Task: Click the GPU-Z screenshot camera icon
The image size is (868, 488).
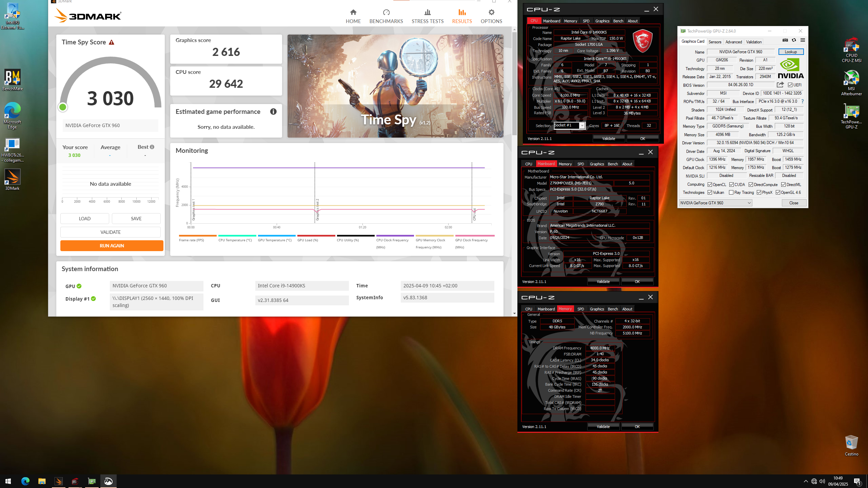Action: point(785,40)
